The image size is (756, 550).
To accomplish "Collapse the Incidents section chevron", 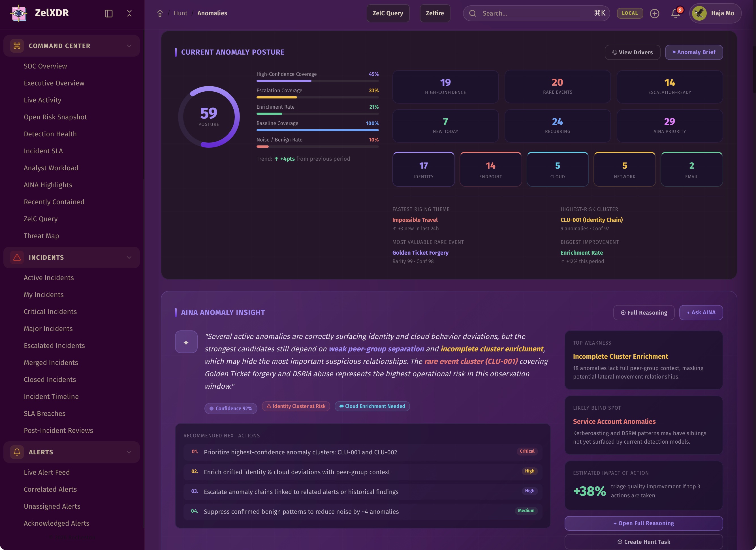I will tap(129, 257).
